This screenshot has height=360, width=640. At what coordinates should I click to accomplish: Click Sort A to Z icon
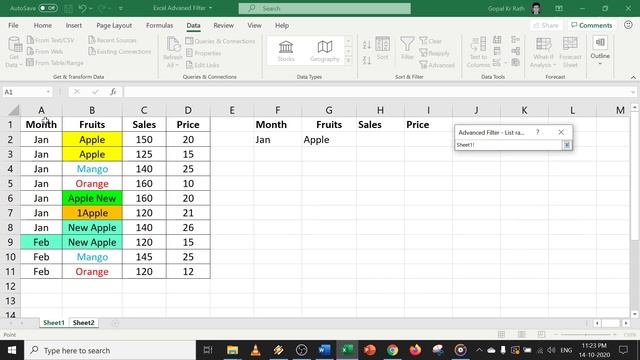[x=367, y=45]
